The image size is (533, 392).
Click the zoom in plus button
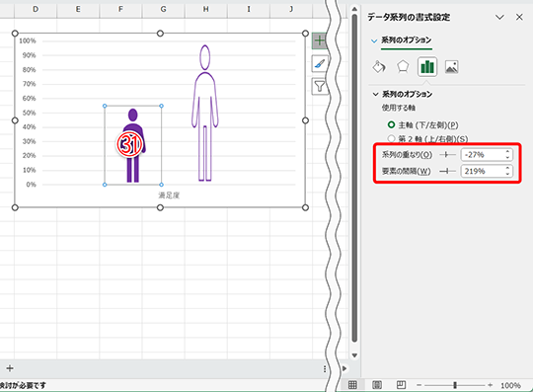click(x=490, y=385)
